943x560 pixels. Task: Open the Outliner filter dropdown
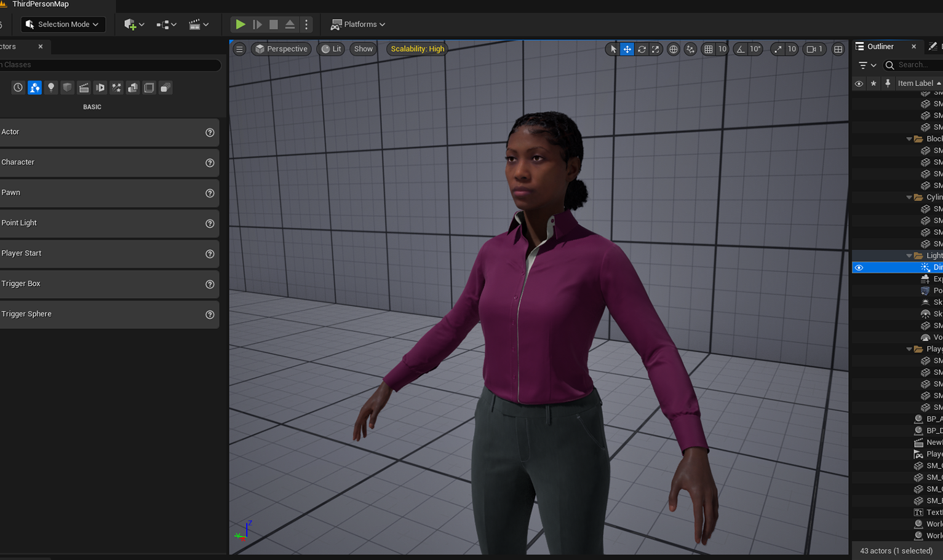point(867,65)
